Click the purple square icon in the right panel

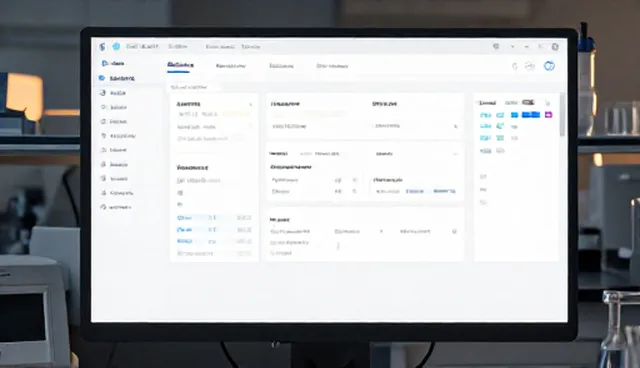549,115
